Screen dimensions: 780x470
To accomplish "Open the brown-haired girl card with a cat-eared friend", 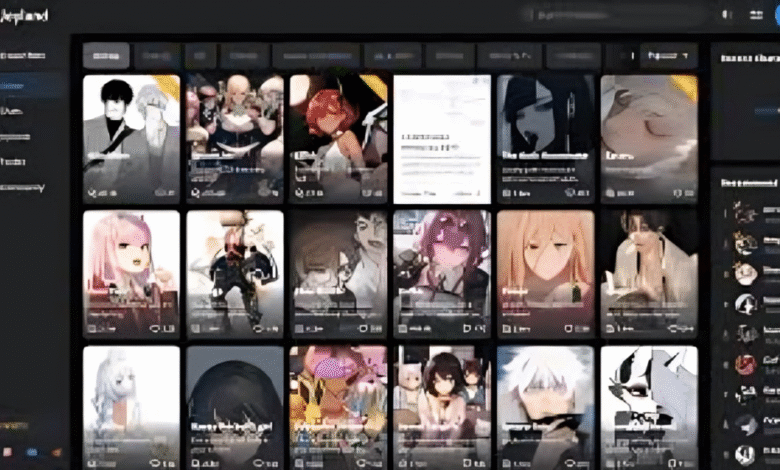I will (x=442, y=408).
